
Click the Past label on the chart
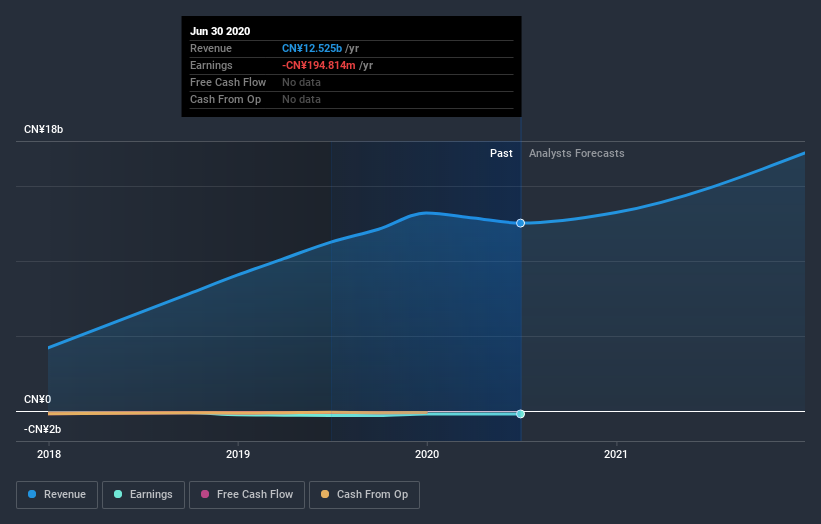[501, 153]
